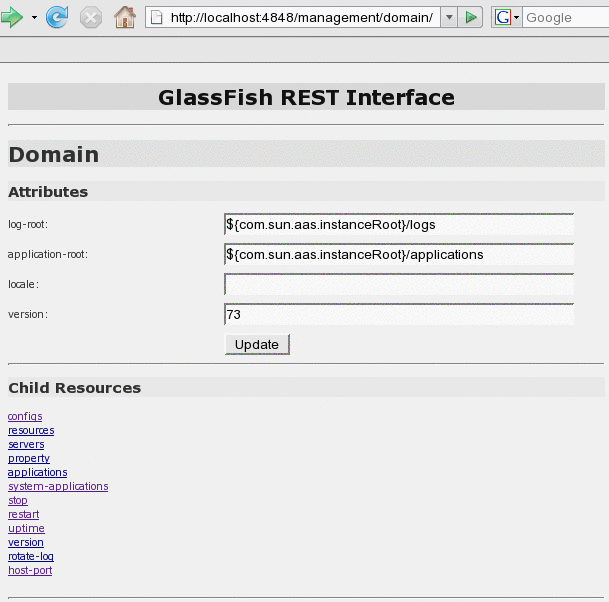Viewport: 609px width, 602px height.
Task: Click the greyed-out stop loading icon
Action: (x=90, y=17)
